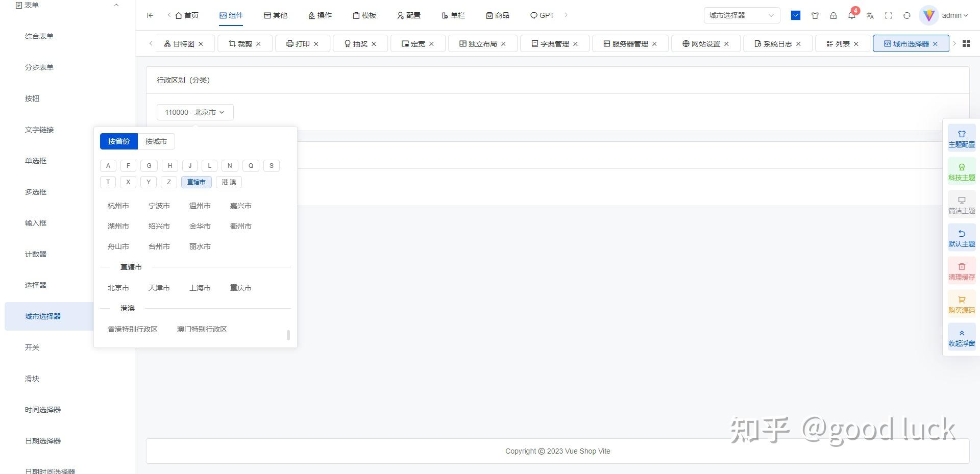Click 购买源码 in floating panel

tap(962, 304)
